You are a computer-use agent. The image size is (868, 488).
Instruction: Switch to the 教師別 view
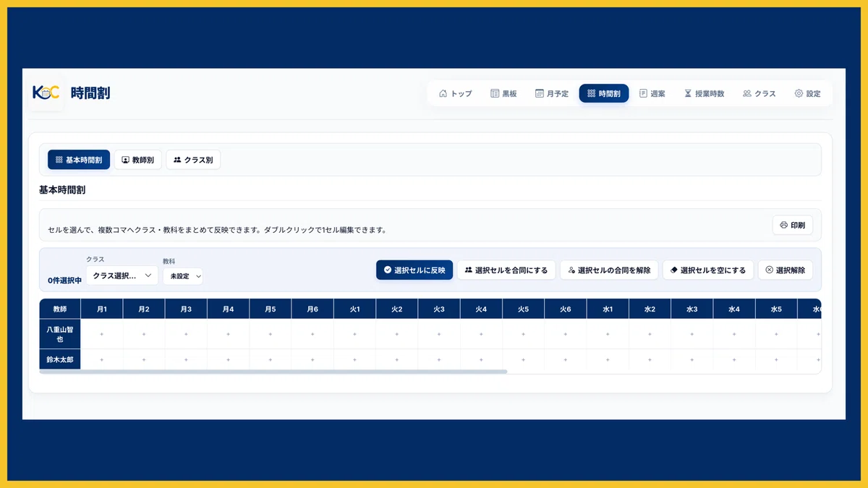point(137,160)
